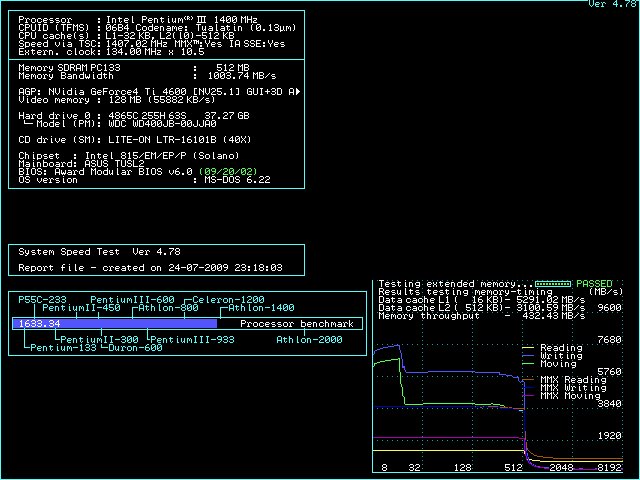640x480 pixels.
Task: Select the 'Pentium-133' reference label
Action: point(63,348)
